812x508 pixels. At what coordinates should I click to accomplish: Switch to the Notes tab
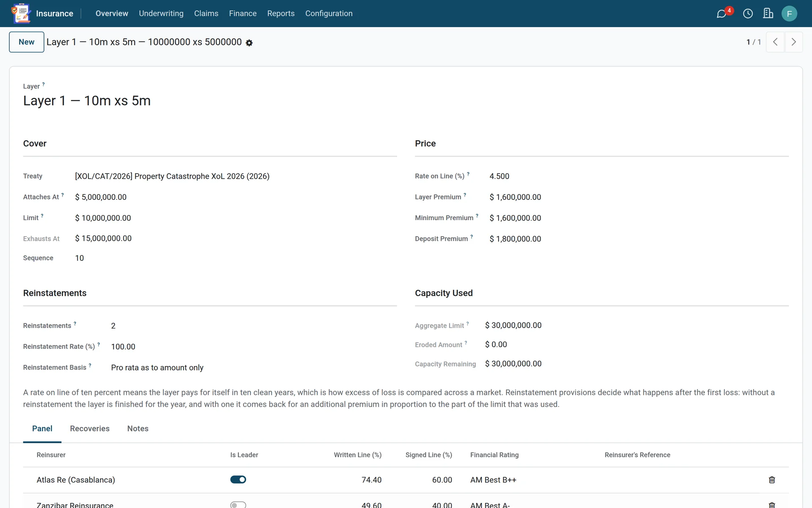[138, 428]
